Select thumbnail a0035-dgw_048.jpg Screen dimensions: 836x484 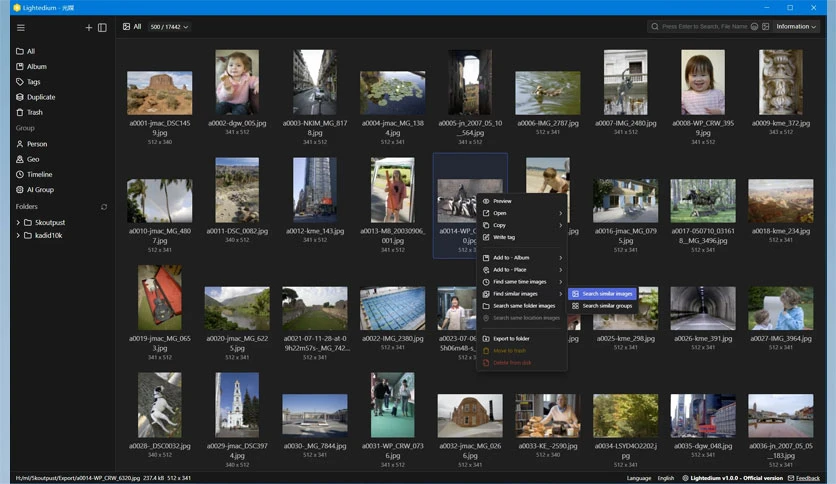click(703, 416)
